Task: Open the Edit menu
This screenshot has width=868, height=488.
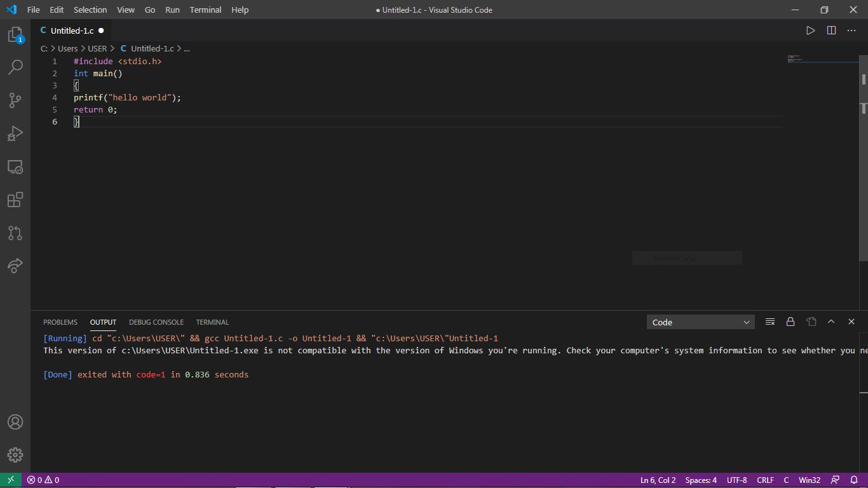Action: point(57,10)
